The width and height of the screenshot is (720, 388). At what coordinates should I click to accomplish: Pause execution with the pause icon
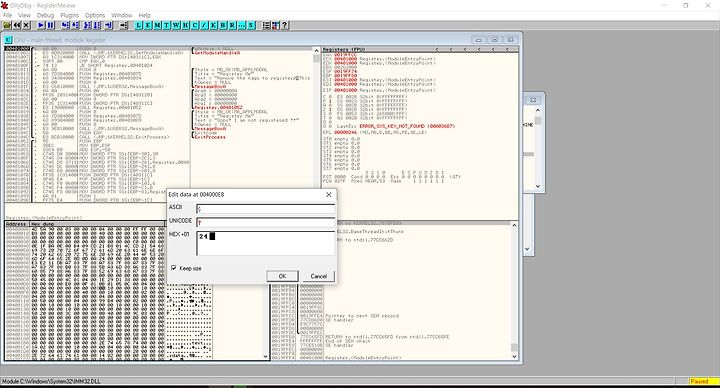click(x=51, y=25)
